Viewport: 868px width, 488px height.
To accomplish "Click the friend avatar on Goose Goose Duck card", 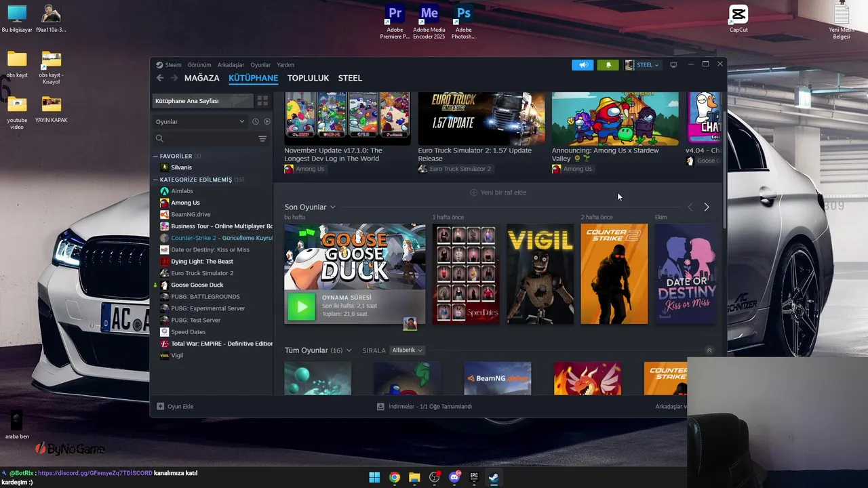I will tap(410, 323).
